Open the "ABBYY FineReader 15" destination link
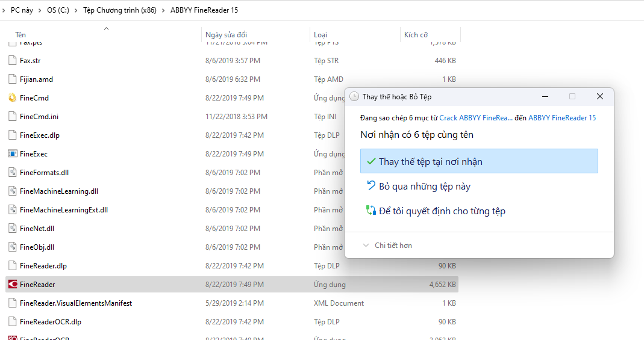The height and width of the screenshot is (340, 644). click(562, 118)
